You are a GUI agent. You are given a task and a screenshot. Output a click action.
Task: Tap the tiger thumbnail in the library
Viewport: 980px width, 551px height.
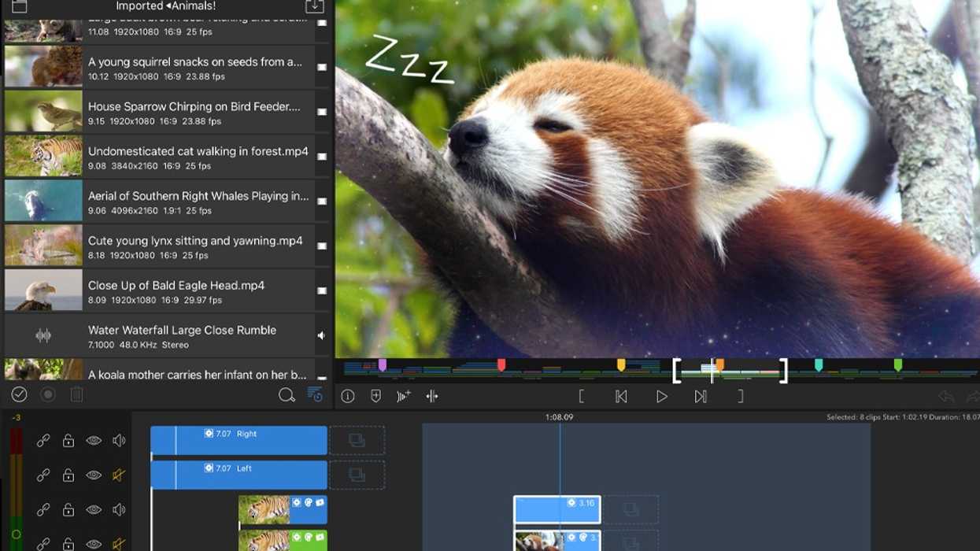coord(43,156)
